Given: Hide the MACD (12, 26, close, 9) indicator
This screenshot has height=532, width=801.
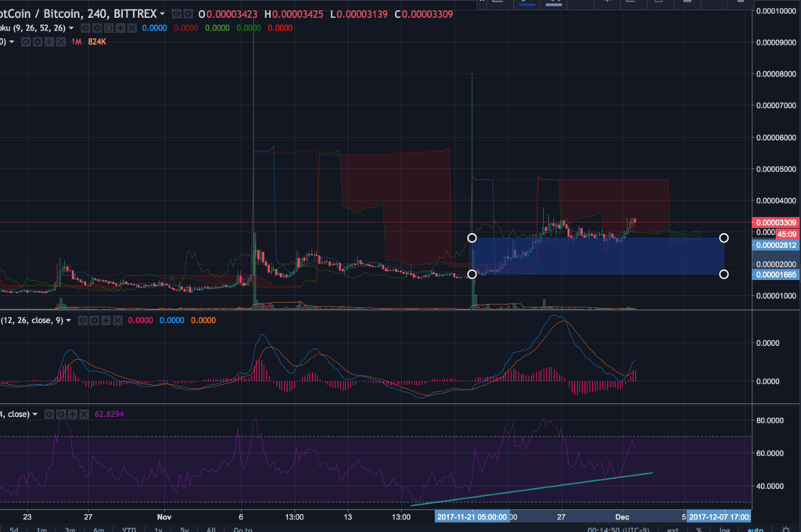Looking at the screenshot, I should (83, 321).
